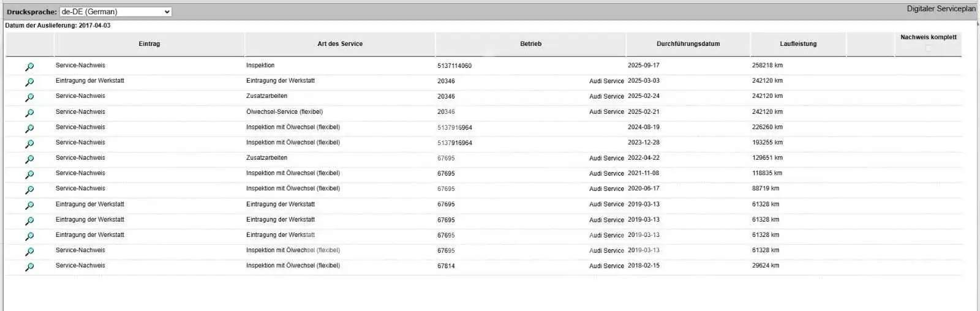
Task: Show details of 2022-04-22 Zusatzarbeiten entry
Action: point(29,159)
